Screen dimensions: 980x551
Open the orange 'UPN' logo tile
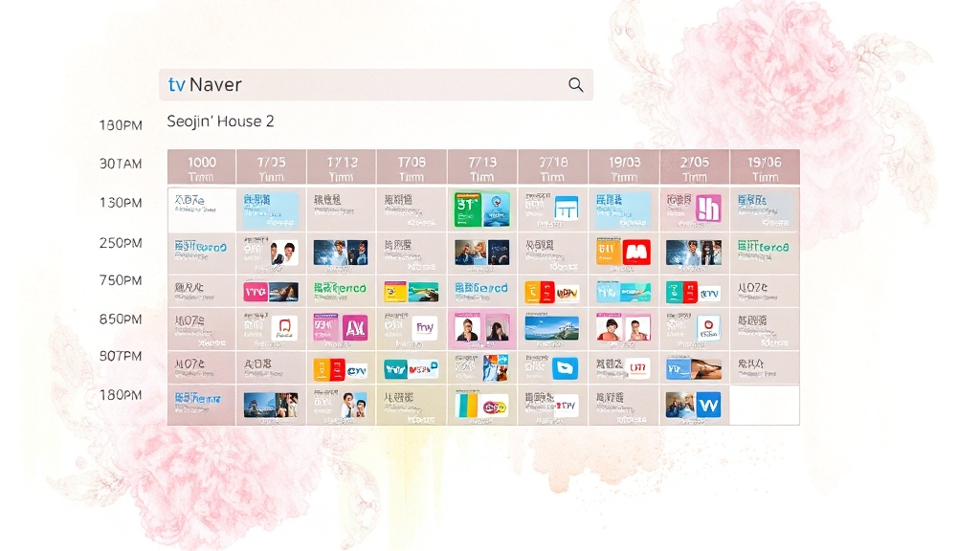click(568, 292)
